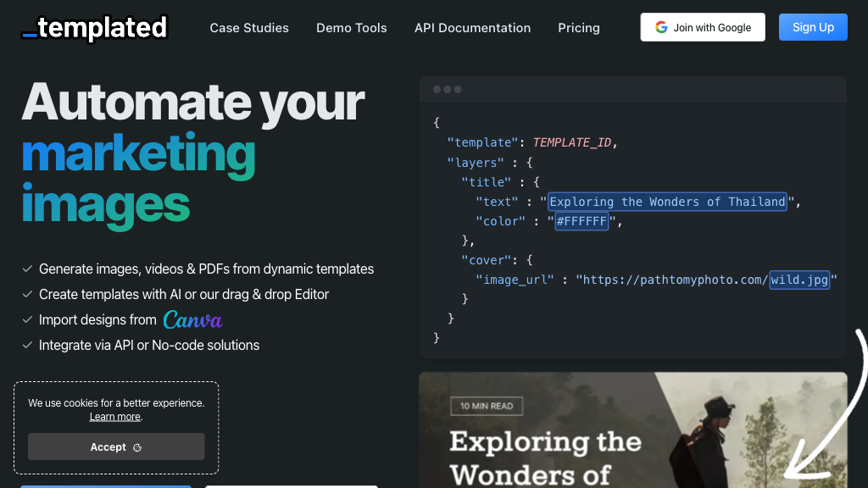Follow the Learn more cookie link
Screen dimensions: 868x488
click(115, 417)
